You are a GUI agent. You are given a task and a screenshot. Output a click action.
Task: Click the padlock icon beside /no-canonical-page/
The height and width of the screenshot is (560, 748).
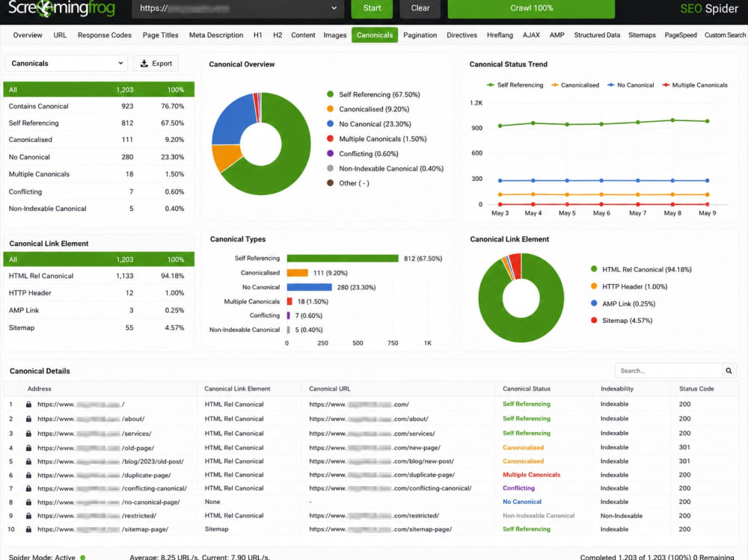[28, 502]
